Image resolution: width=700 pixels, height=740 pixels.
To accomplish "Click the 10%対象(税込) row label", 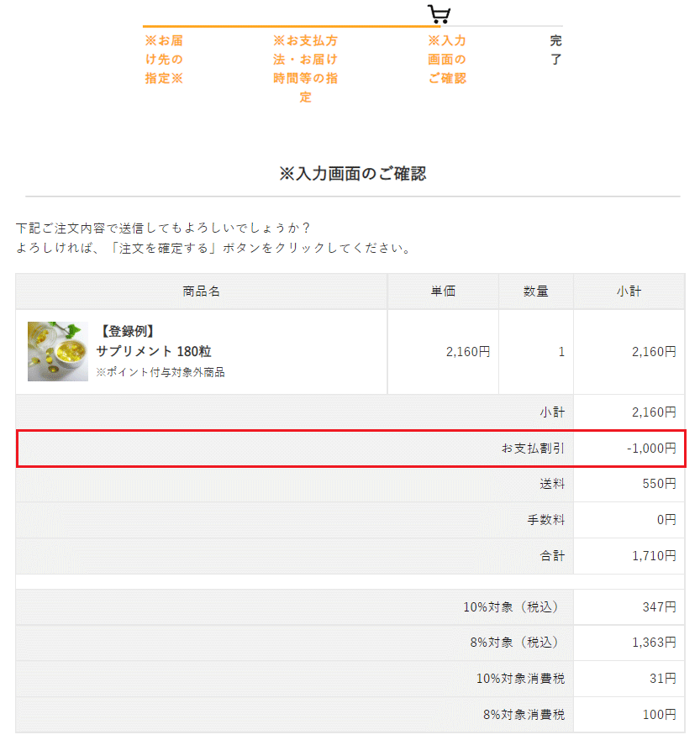I will click(x=511, y=606).
